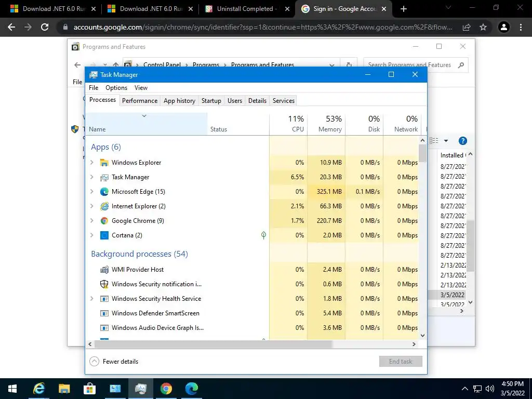Image resolution: width=532 pixels, height=399 pixels.
Task: Sort processes by Network column
Action: coord(403,124)
